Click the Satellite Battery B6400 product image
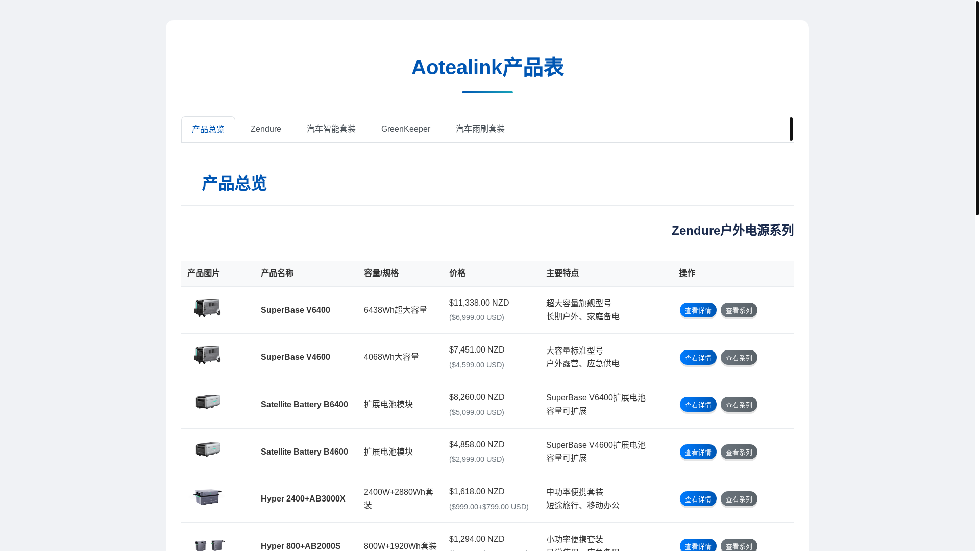The height and width of the screenshot is (551, 980). pos(208,402)
